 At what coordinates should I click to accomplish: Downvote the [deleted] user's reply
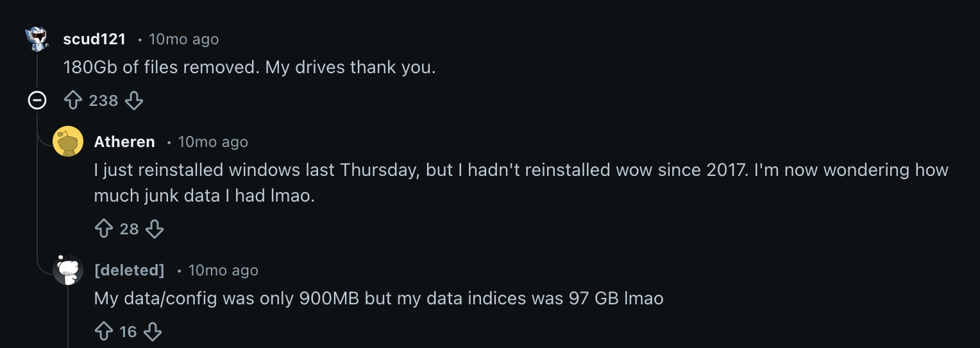pyautogui.click(x=152, y=331)
